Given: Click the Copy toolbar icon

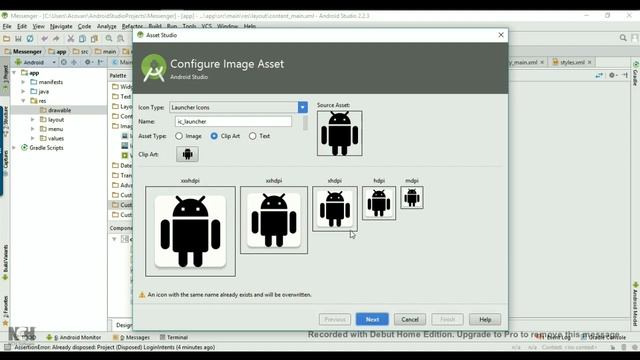Looking at the screenshot, I should (82, 39).
